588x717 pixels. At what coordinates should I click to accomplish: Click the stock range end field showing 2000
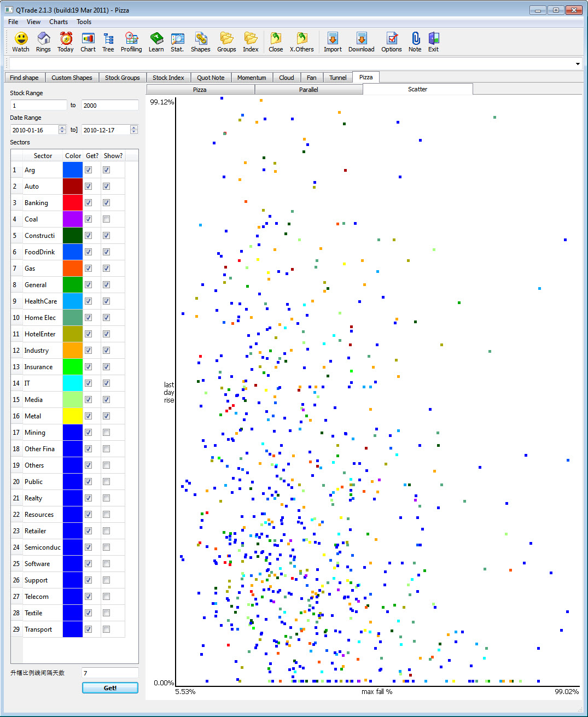109,105
